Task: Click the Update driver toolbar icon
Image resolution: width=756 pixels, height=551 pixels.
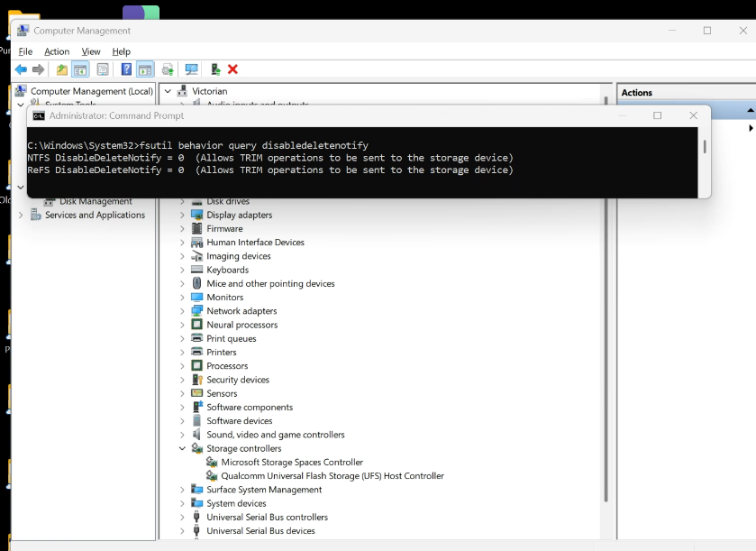Action: coord(168,69)
